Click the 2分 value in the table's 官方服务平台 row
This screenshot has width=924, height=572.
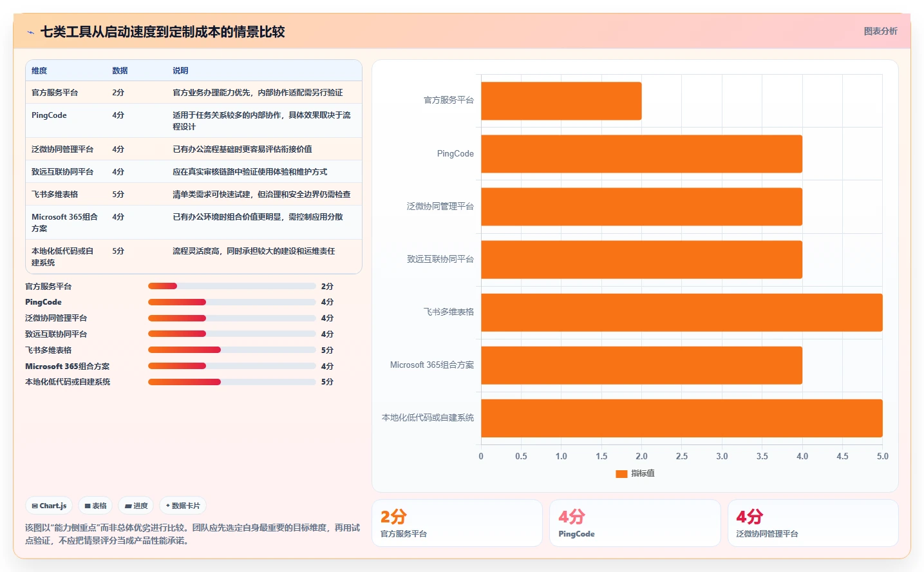(x=118, y=93)
